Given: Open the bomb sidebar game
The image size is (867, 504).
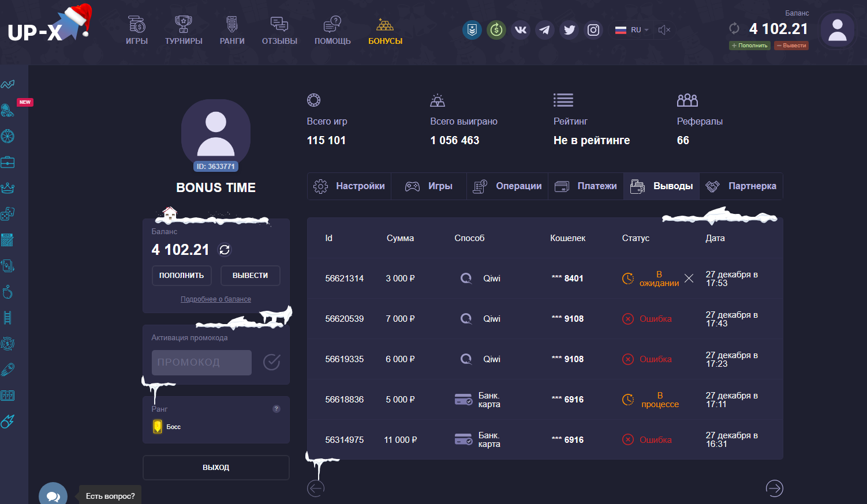Looking at the screenshot, I should click(x=8, y=292).
